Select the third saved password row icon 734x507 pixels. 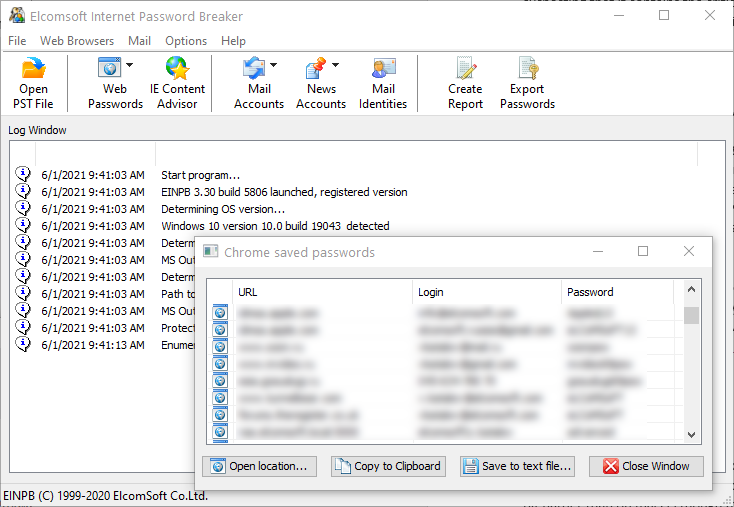coord(220,347)
